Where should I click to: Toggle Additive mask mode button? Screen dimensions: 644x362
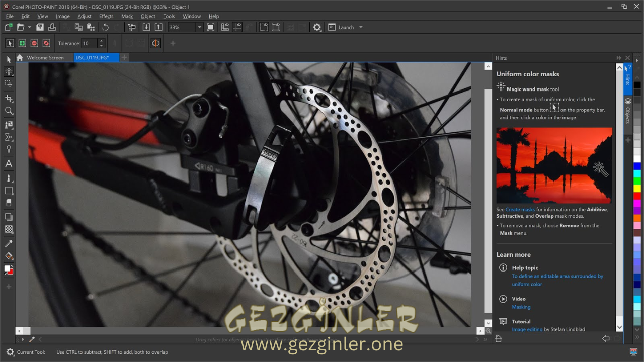coord(22,43)
